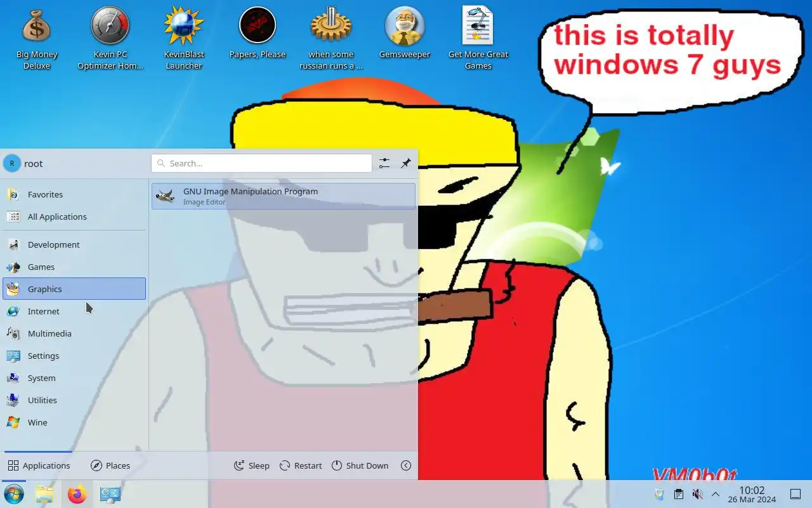Click the root username label
Screen dimensions: 812x508
click(34, 163)
